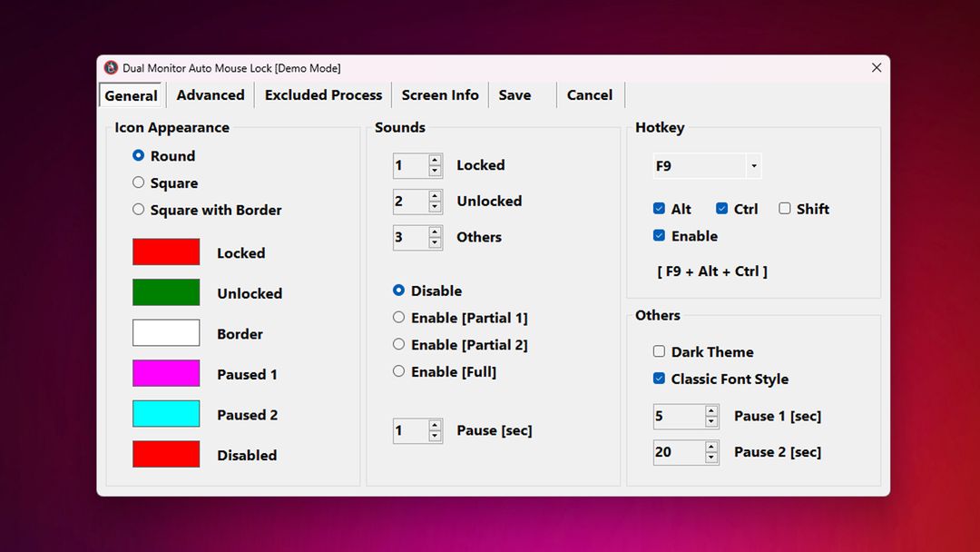Toggle the Shift modifier checkbox
Viewport: 980px width, 552px height.
785,209
